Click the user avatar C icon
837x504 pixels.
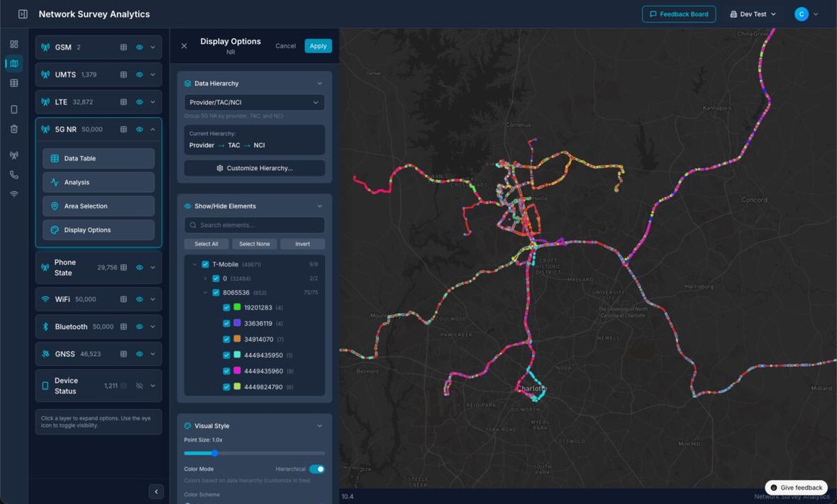(x=802, y=14)
